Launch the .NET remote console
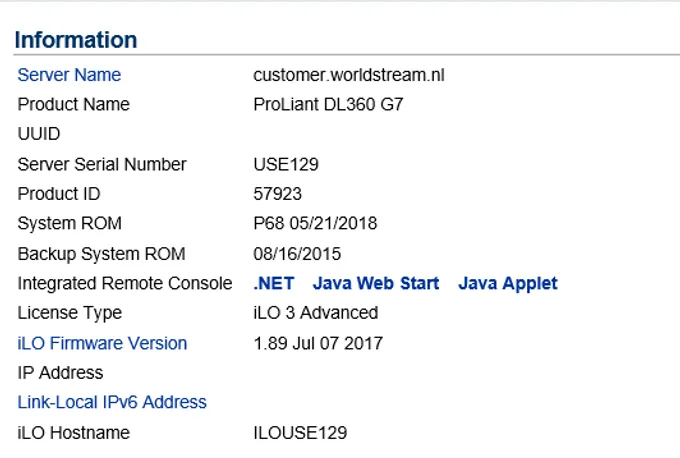This screenshot has height=458, width=680. (x=274, y=283)
